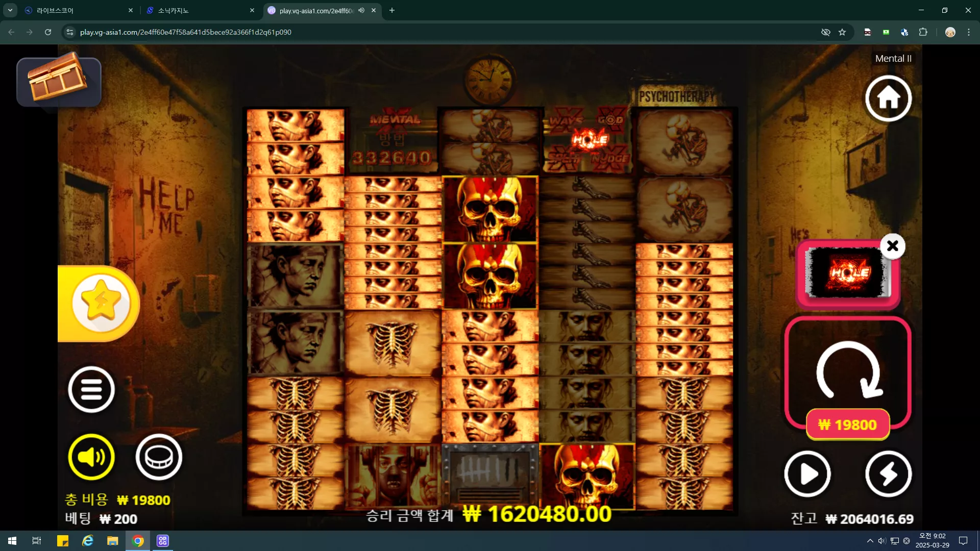980x551 pixels.
Task: Open the Chrome profile avatar
Action: (950, 32)
